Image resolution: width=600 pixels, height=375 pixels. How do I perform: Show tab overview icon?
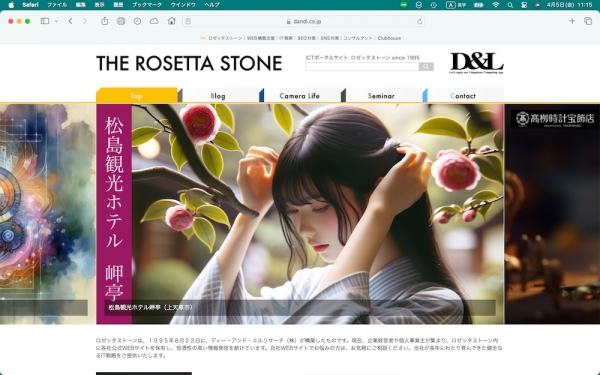pos(588,21)
